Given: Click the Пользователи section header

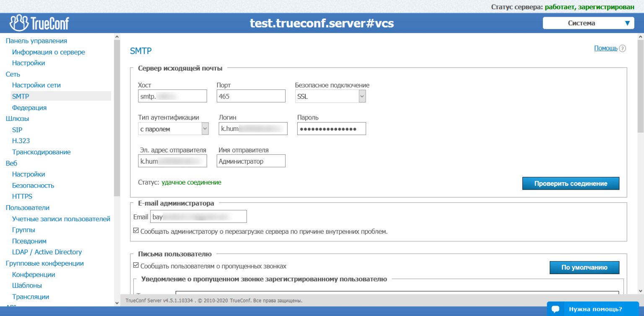Looking at the screenshot, I should pos(28,208).
